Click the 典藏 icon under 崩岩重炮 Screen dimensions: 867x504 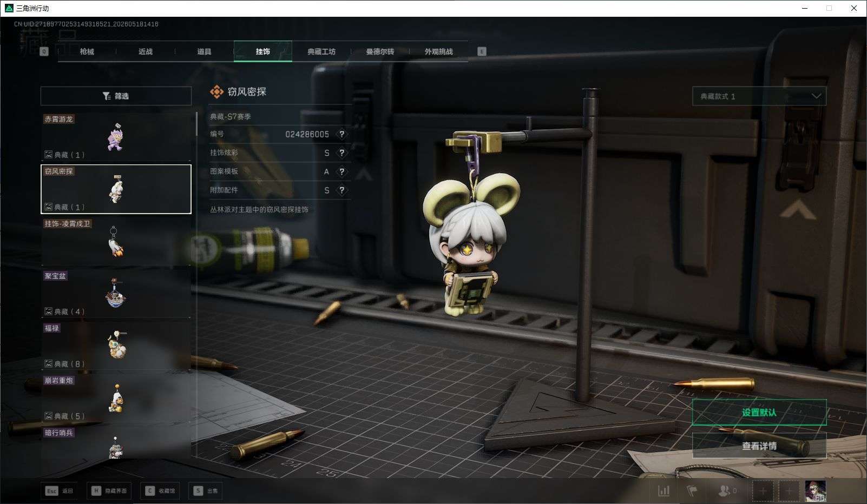coord(48,416)
